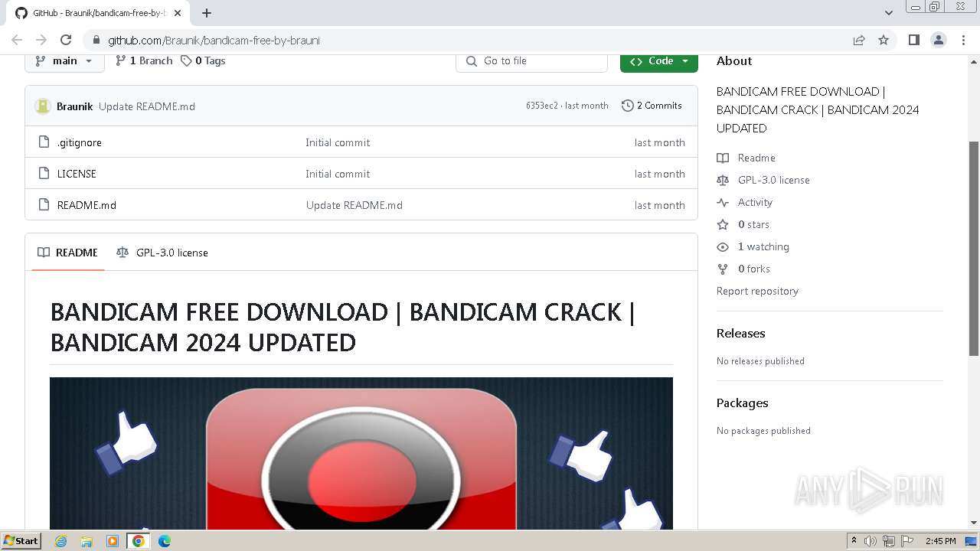Click the Bandicam README banner image
This screenshot has width=980, height=551.
point(361,453)
